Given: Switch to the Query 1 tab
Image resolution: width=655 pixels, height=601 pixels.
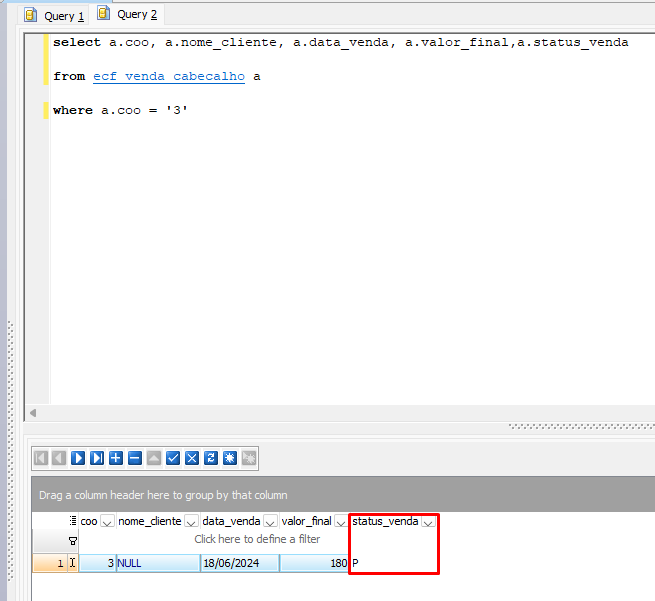Looking at the screenshot, I should (57, 16).
